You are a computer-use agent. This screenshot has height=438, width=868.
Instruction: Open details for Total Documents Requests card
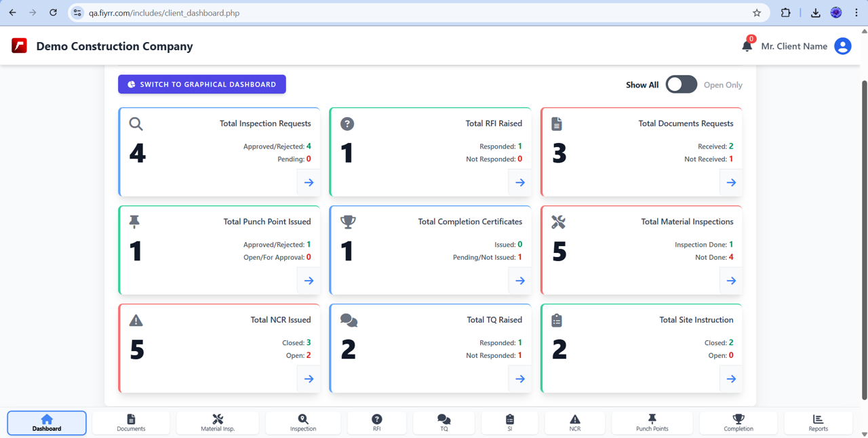click(730, 182)
